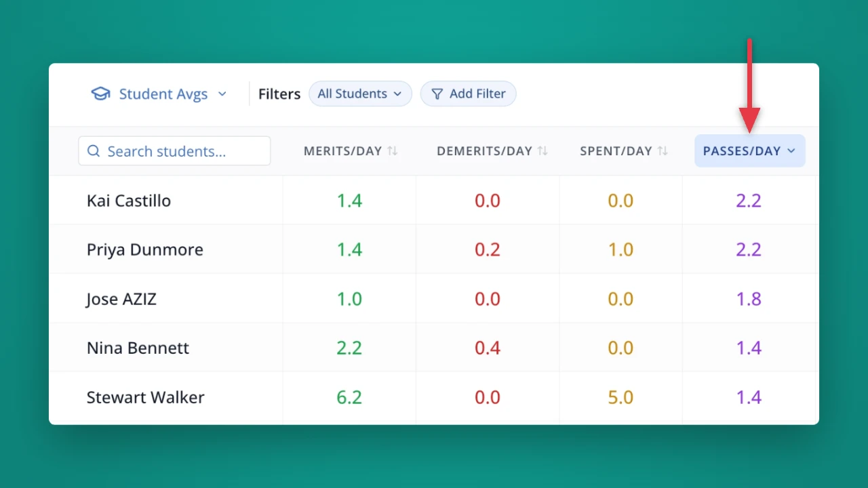Click Priya Dunmore's 1.0 spent value
This screenshot has height=488, width=868.
tap(620, 249)
